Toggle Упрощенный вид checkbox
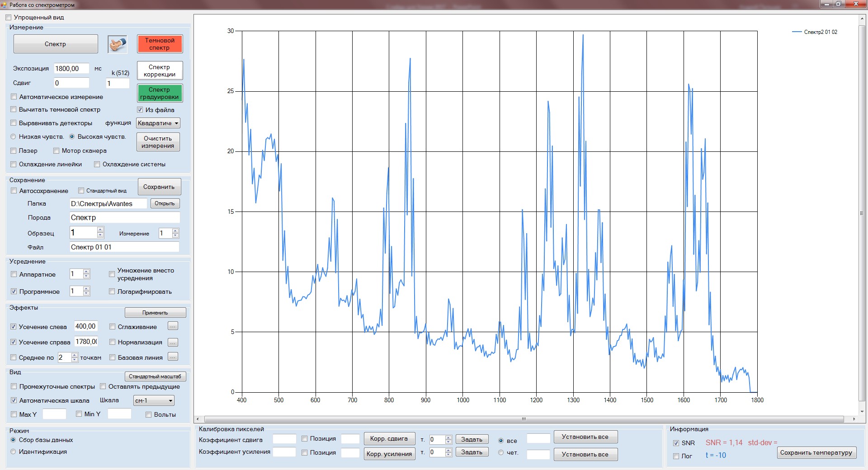 point(8,18)
